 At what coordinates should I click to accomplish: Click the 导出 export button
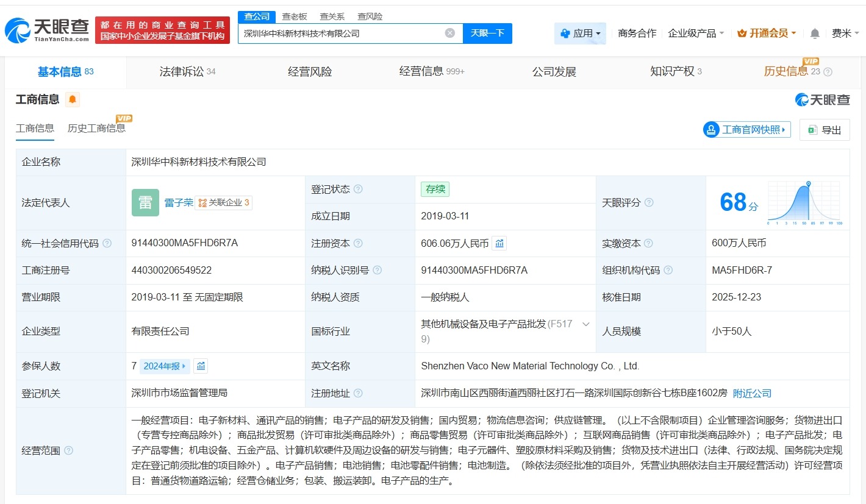point(825,130)
